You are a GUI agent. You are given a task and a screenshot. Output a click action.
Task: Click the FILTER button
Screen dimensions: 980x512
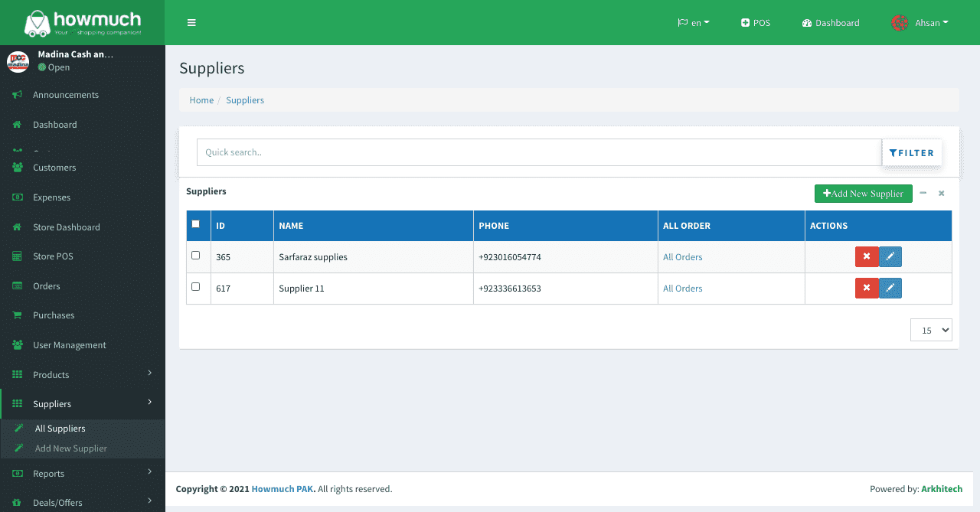912,153
